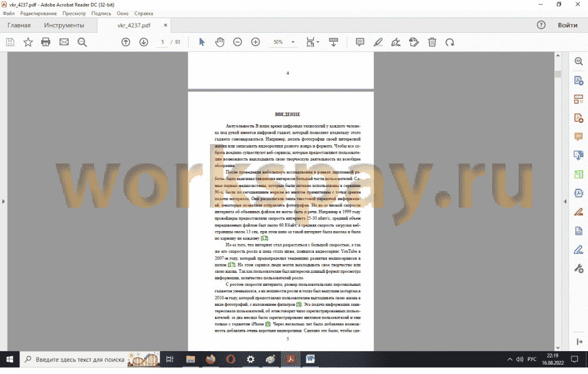Screen dimensions: 588x374
Task: Open the green Compare Files tool
Action: pyautogui.click(x=579, y=174)
